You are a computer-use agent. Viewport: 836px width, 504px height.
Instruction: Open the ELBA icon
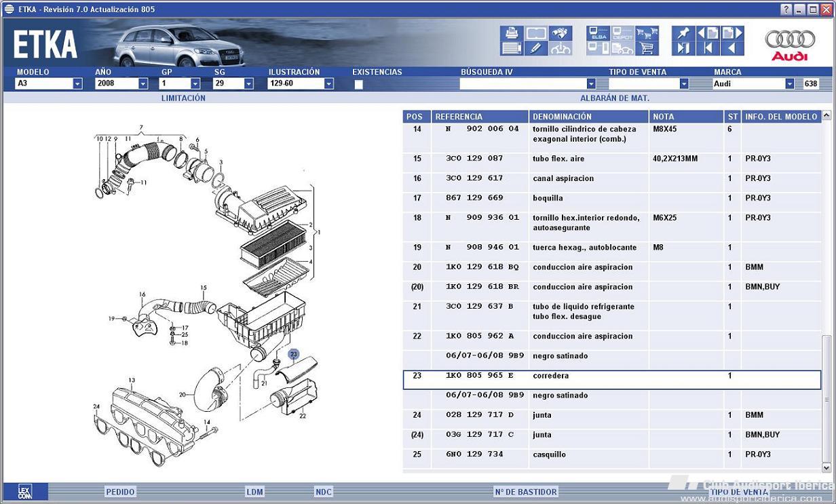[598, 33]
